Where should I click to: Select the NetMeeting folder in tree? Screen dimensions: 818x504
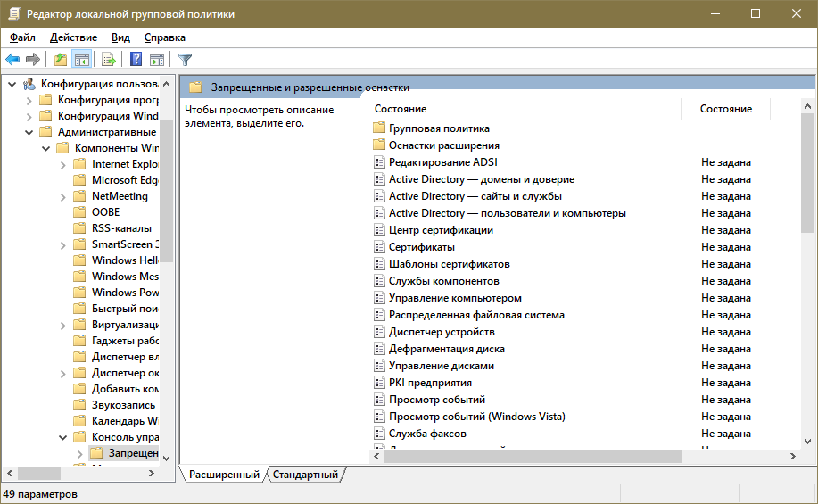pyautogui.click(x=120, y=196)
